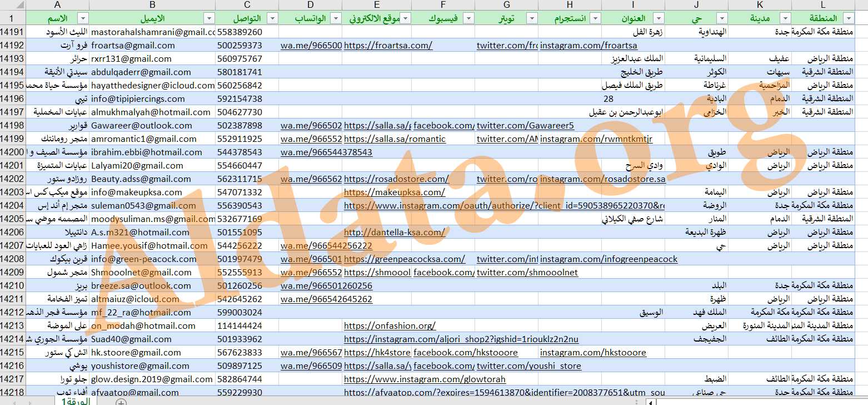Select the phone number cell 114144424
868x405 pixels.
click(247, 325)
